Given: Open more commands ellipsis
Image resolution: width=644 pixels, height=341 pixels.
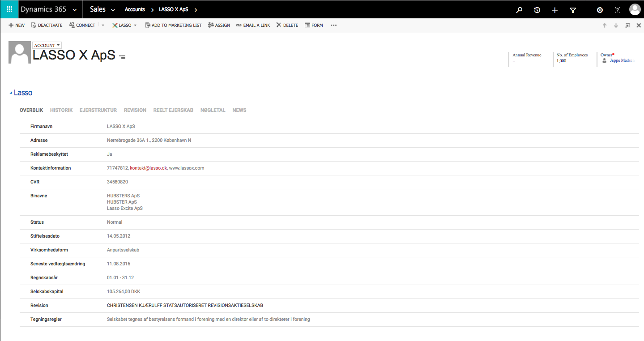Looking at the screenshot, I should (x=333, y=26).
